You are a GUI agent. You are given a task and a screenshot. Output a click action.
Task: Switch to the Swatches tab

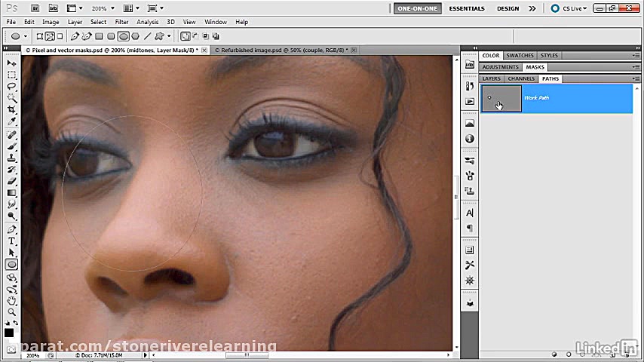pyautogui.click(x=520, y=56)
